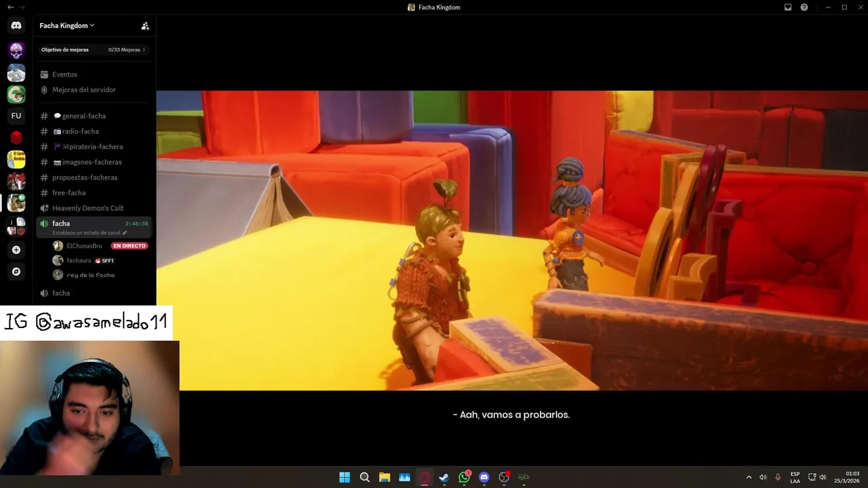Screen dimensions: 868x488
Task: Click the Discord inbox icon in title bar
Action: coord(788,7)
